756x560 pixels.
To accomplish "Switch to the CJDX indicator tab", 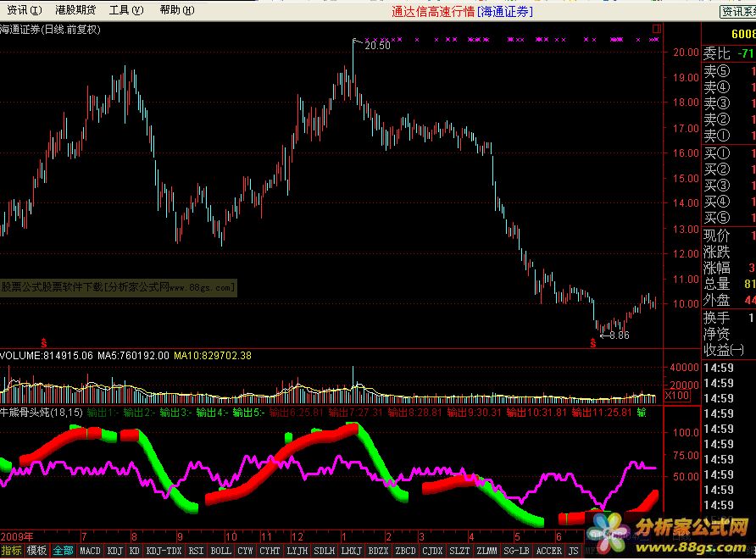I will 432,551.
